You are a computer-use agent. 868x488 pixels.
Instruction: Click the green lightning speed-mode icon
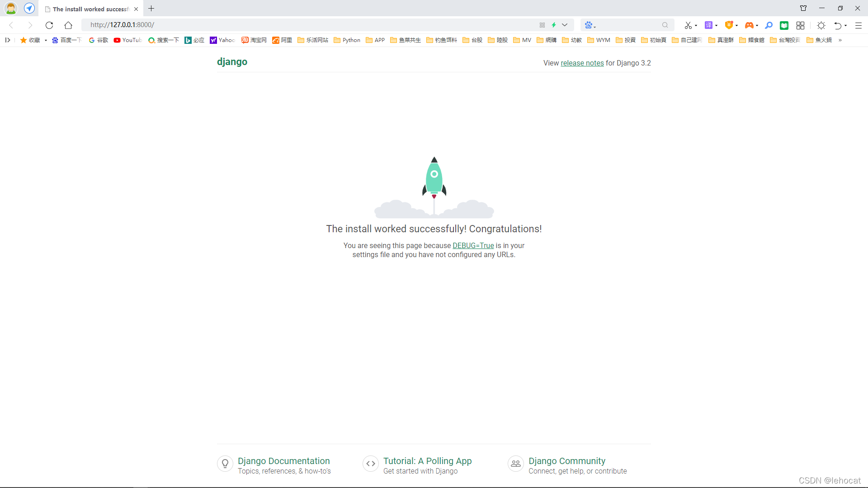point(554,25)
